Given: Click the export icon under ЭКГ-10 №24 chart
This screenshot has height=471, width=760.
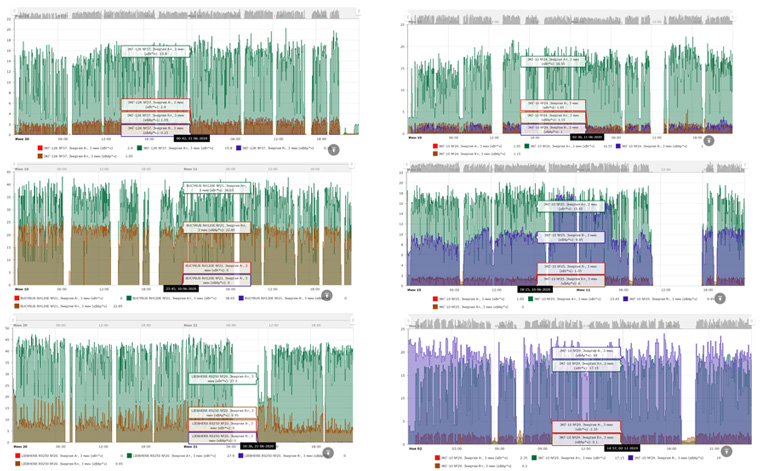Looking at the screenshot, I should pyautogui.click(x=708, y=141).
